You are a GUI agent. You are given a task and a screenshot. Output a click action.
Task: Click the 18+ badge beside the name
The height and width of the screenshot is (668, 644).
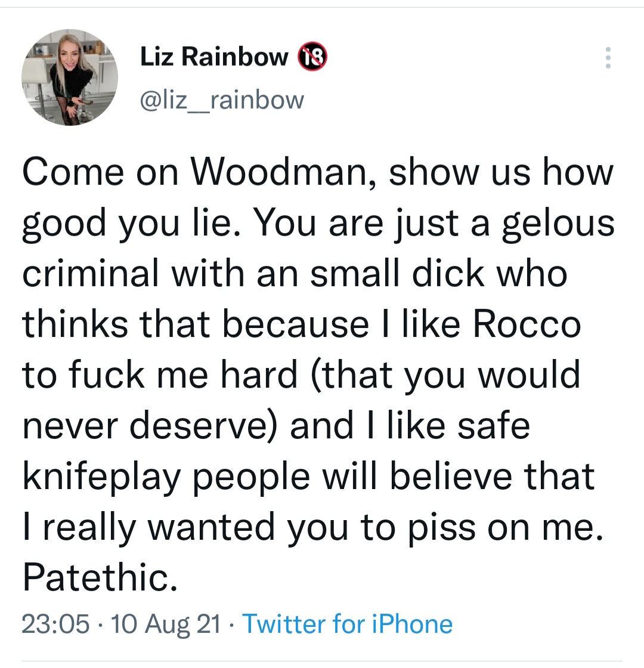click(x=311, y=57)
